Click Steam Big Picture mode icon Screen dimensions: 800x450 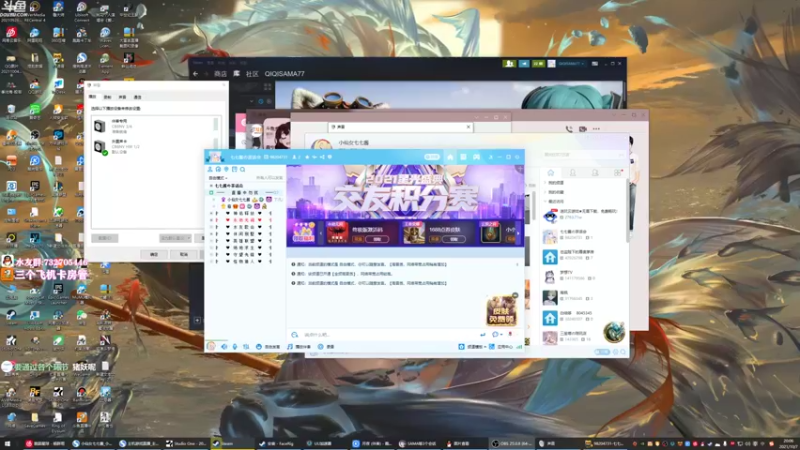[x=595, y=64]
